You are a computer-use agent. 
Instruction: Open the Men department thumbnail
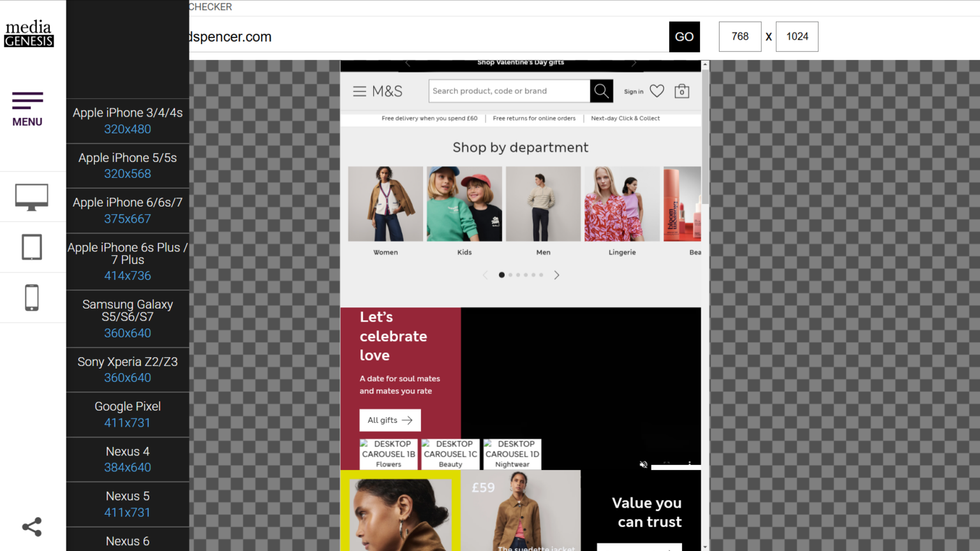click(544, 204)
